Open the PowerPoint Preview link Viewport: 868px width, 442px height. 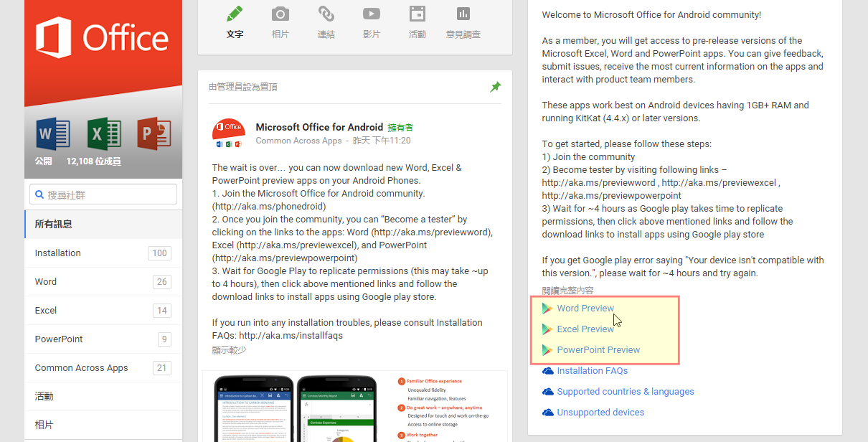pos(598,350)
